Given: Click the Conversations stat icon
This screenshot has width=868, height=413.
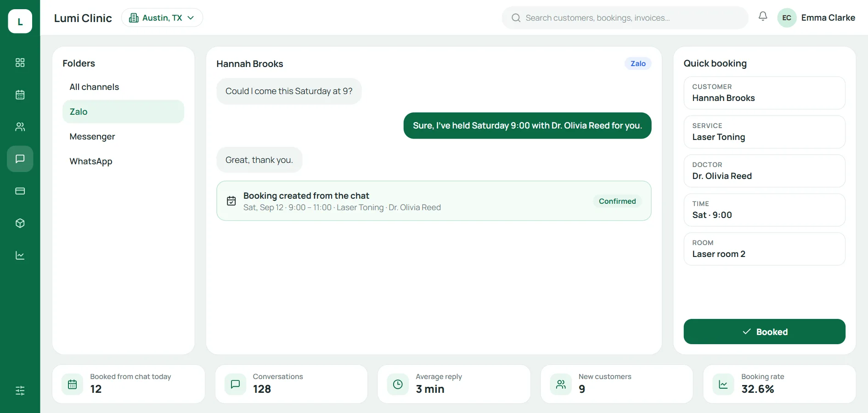Looking at the screenshot, I should [235, 384].
